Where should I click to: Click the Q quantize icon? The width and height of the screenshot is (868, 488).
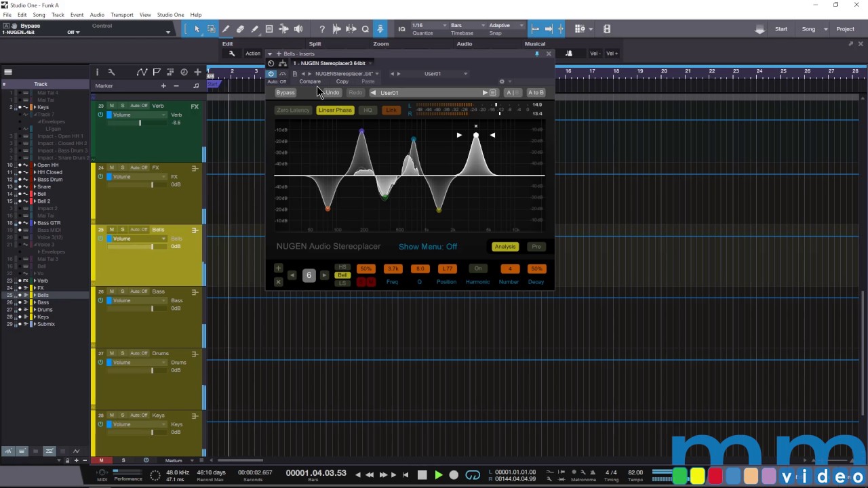(x=366, y=29)
